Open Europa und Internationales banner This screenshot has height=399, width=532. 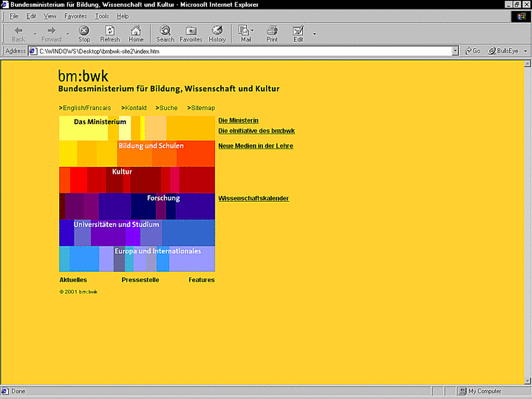click(x=137, y=259)
